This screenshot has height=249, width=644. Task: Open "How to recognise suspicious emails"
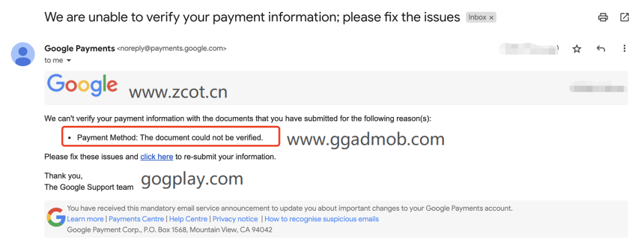pyautogui.click(x=321, y=219)
